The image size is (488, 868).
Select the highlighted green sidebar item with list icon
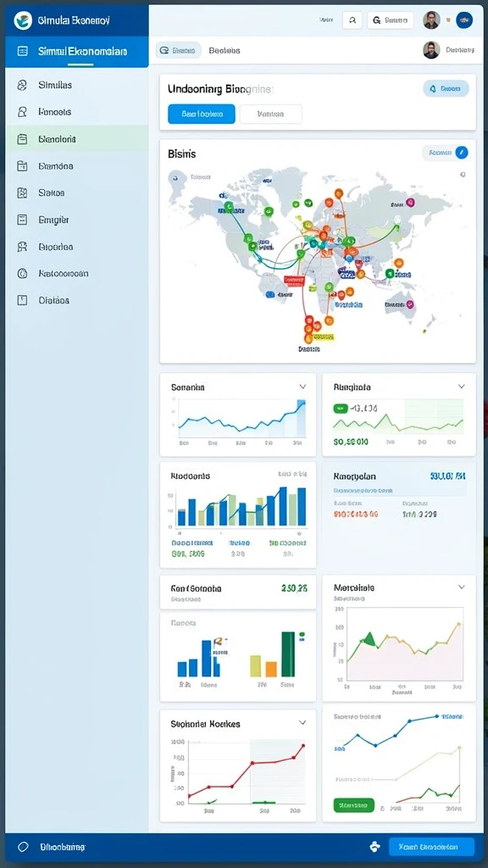tap(77, 139)
